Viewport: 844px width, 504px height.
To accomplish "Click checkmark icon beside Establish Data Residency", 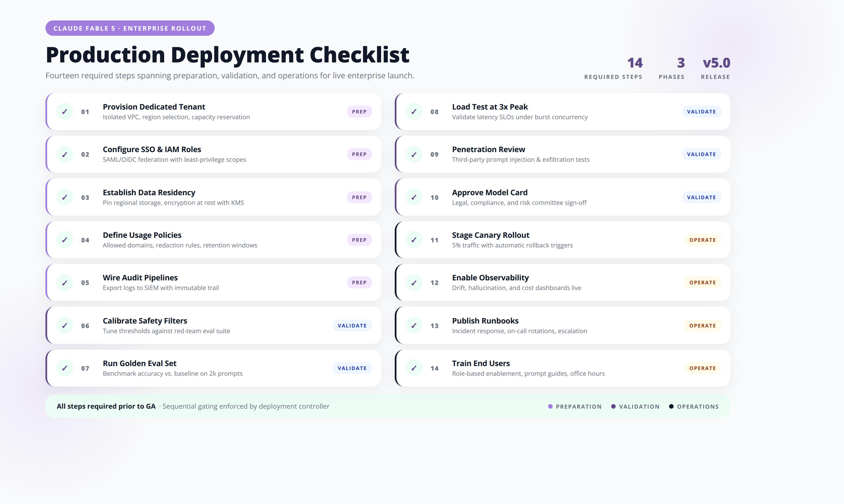I will [x=64, y=197].
